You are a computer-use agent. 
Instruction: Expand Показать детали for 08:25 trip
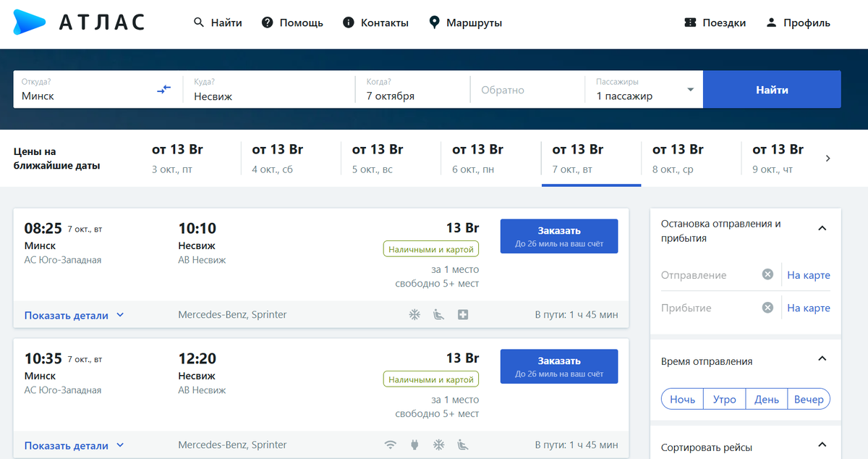coord(75,315)
